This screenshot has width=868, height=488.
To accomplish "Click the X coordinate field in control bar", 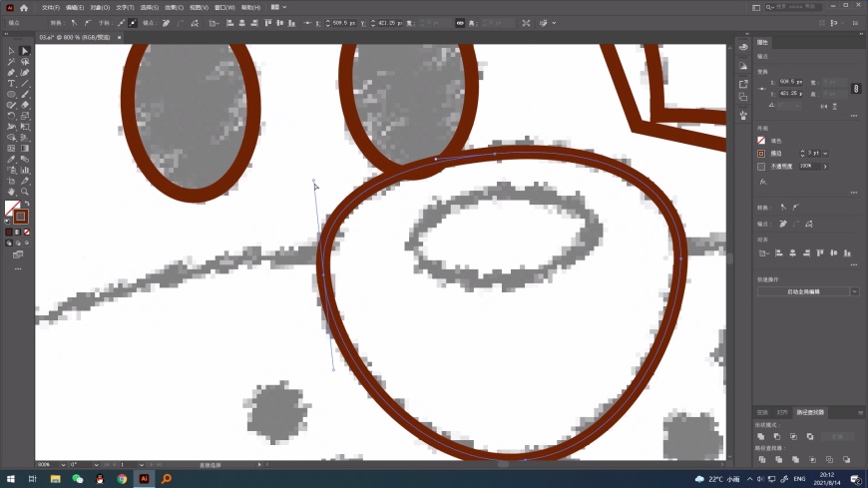I will point(343,23).
